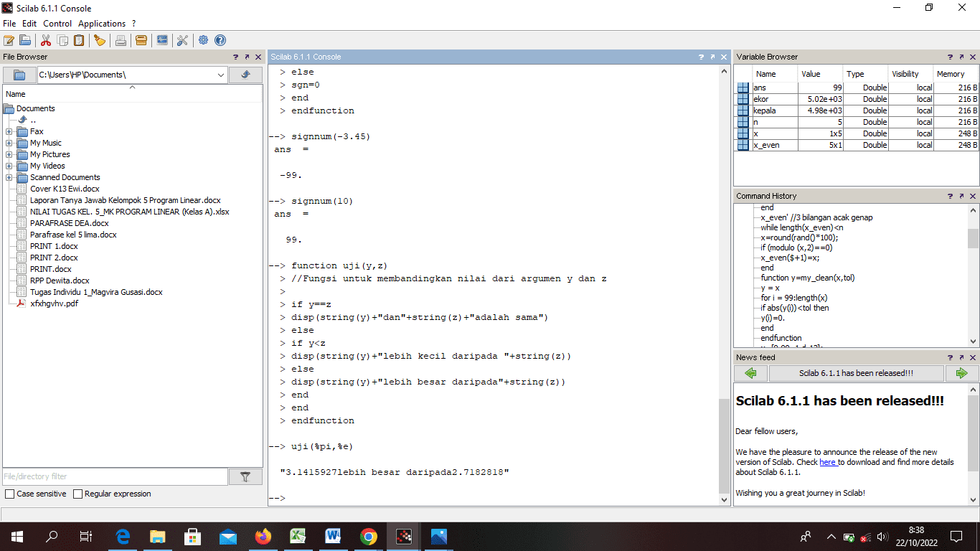This screenshot has width=980, height=551.
Task: Open Microsoft Word from taskbar
Action: point(334,536)
